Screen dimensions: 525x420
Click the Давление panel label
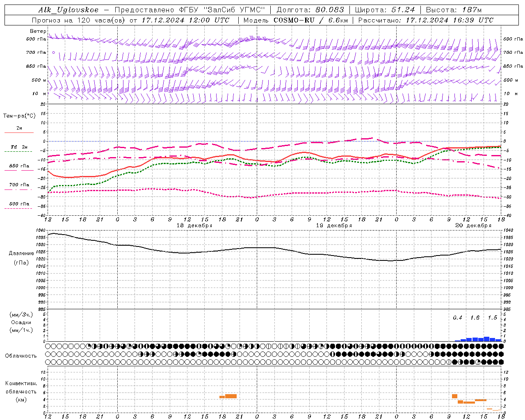point(21,253)
